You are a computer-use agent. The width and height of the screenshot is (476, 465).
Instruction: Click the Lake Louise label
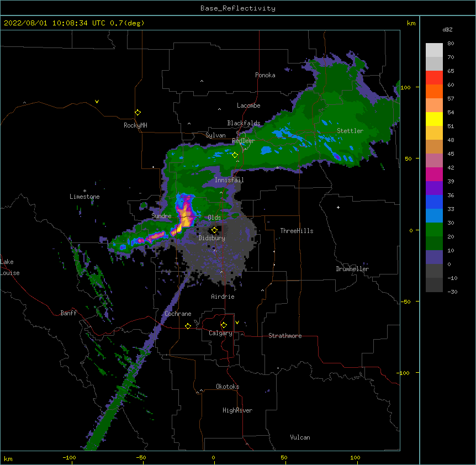(10, 267)
